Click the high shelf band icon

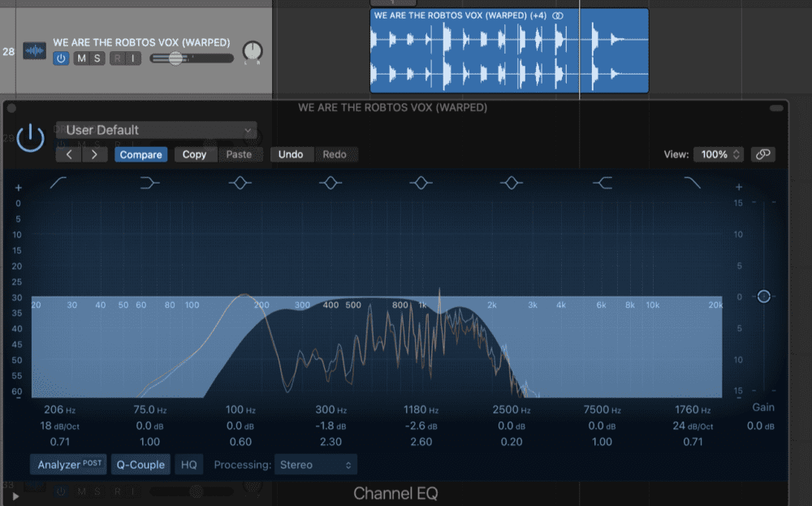click(x=602, y=184)
